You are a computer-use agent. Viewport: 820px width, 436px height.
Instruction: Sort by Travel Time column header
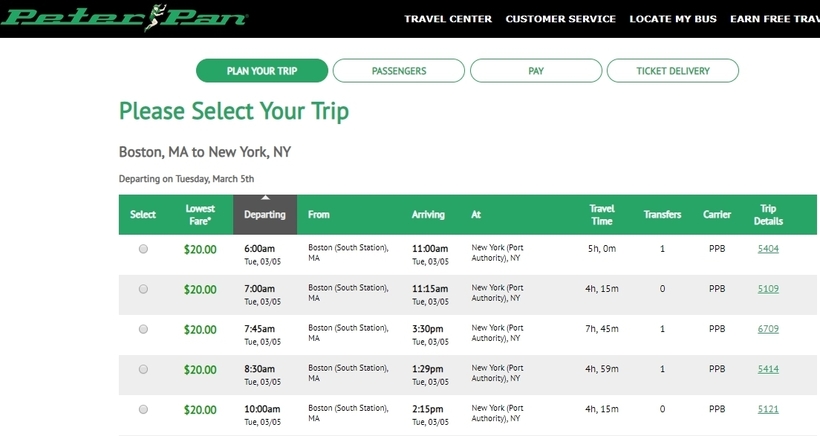click(601, 214)
